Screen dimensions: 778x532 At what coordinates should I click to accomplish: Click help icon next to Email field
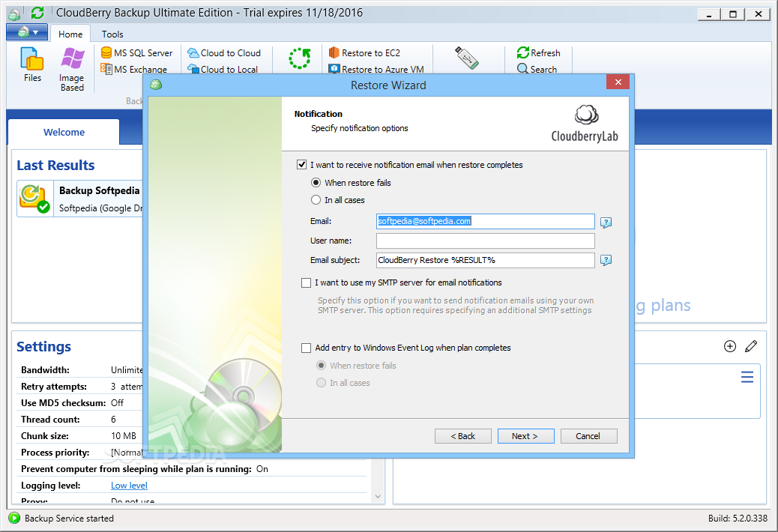(x=606, y=222)
